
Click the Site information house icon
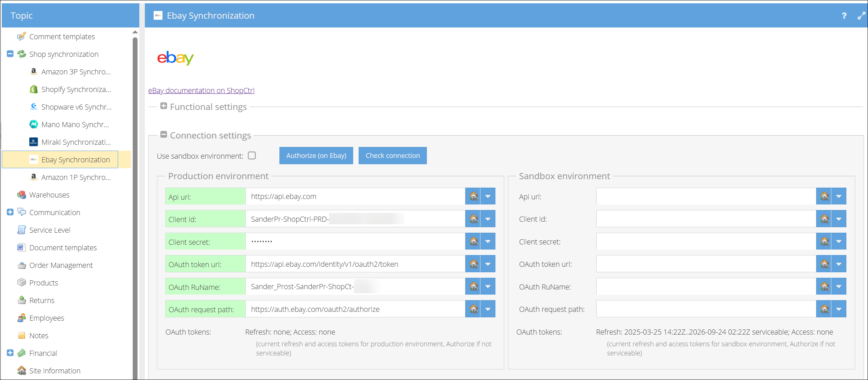tap(22, 370)
